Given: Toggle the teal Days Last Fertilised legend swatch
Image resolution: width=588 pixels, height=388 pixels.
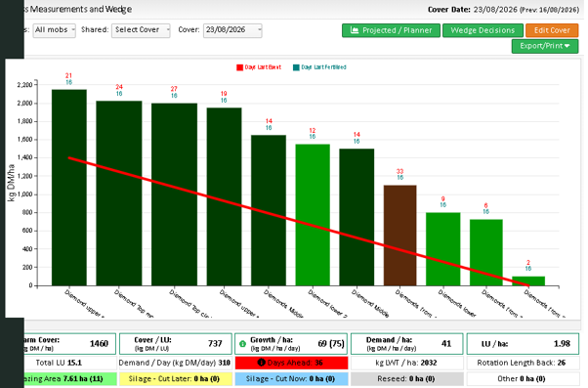Looking at the screenshot, I should click(296, 67).
